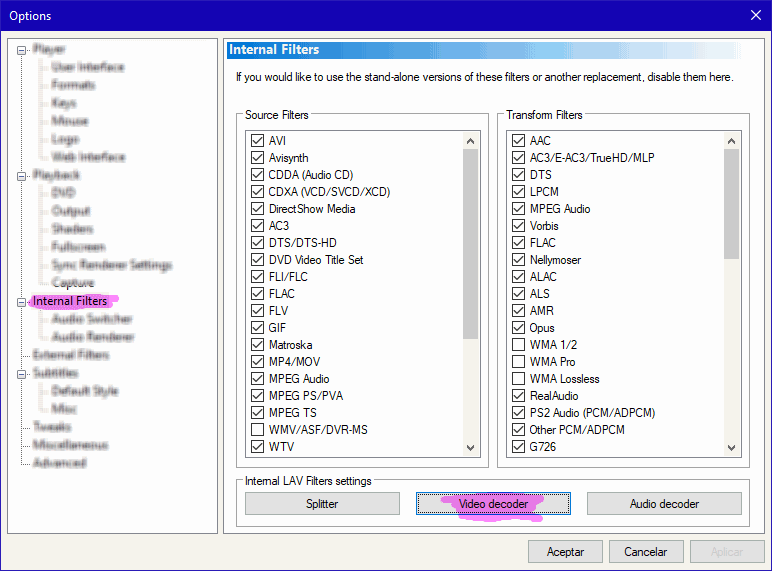Uncheck the MP4/MOV source filter
772x571 pixels.
click(x=257, y=362)
